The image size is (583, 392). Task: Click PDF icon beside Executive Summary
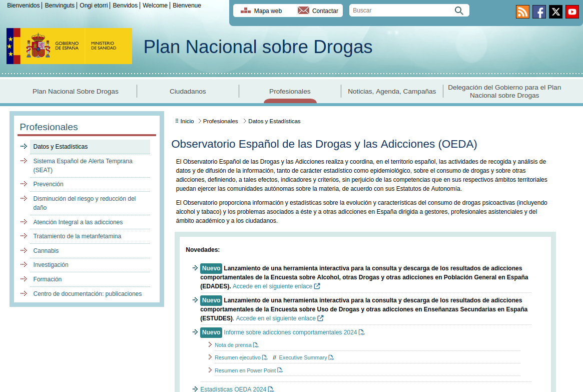pos(331,357)
